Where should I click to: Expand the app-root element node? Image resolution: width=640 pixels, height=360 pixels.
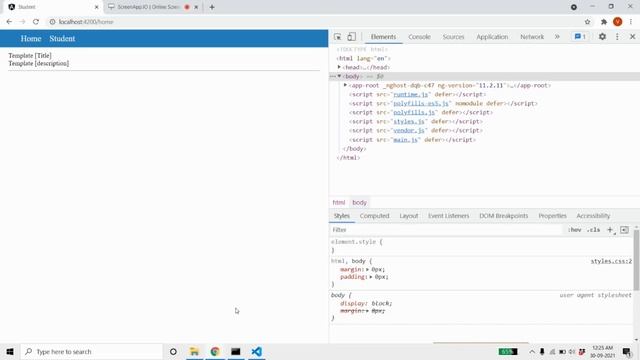tap(345, 85)
